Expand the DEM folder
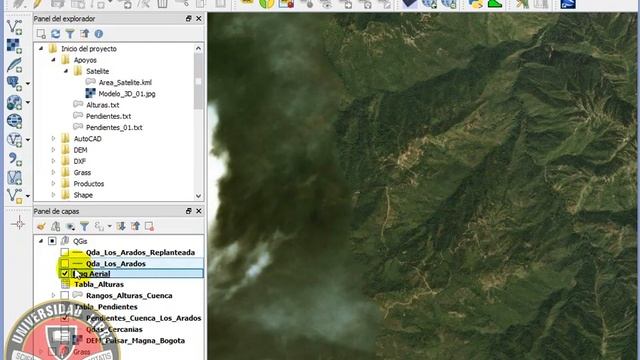This screenshot has width=640, height=360. (53, 150)
